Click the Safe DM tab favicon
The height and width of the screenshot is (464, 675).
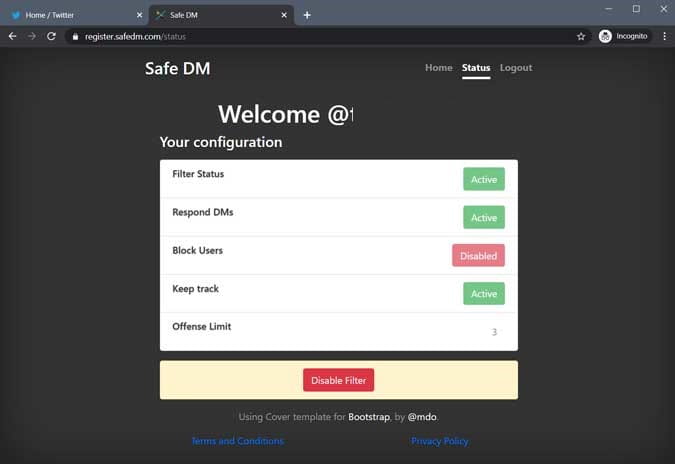point(160,15)
